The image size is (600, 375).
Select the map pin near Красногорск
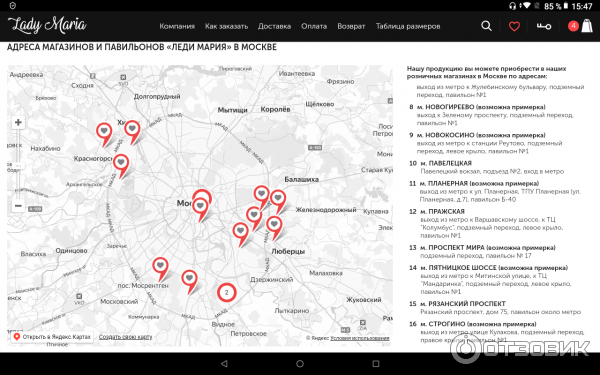[121, 166]
